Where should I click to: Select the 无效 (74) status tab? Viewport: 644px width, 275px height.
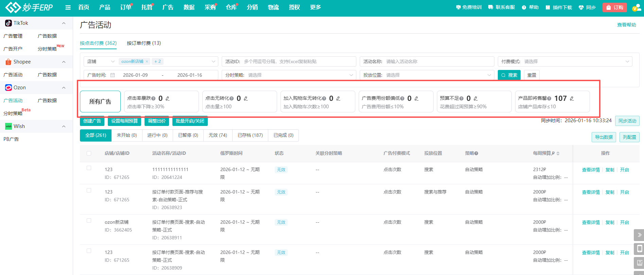pos(218,135)
